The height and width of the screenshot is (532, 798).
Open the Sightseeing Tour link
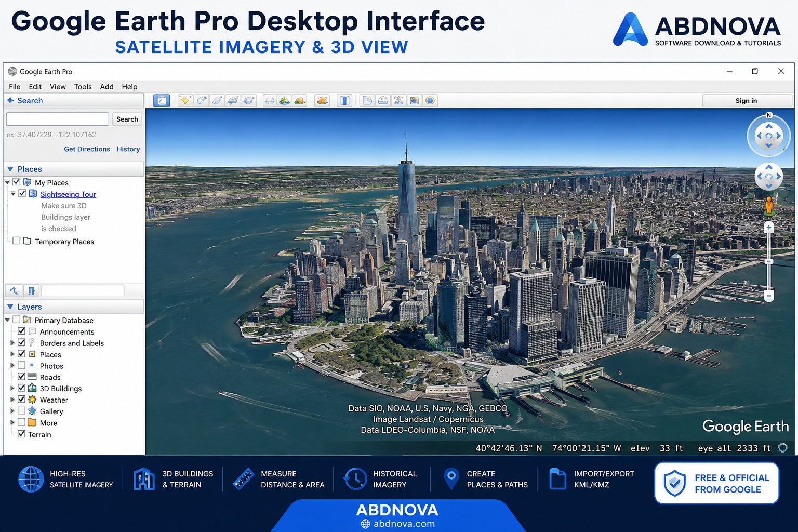click(68, 194)
